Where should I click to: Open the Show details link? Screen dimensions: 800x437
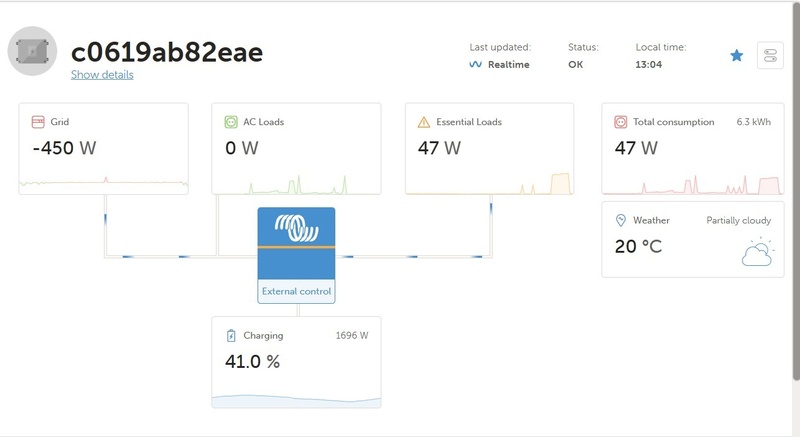pos(102,74)
